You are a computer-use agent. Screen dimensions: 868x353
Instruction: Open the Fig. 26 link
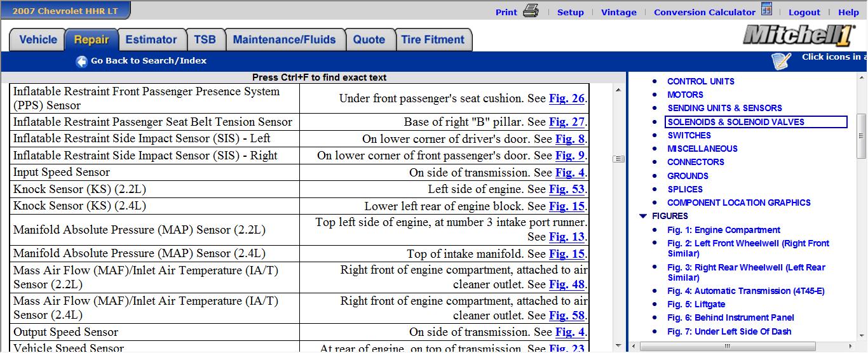point(567,98)
